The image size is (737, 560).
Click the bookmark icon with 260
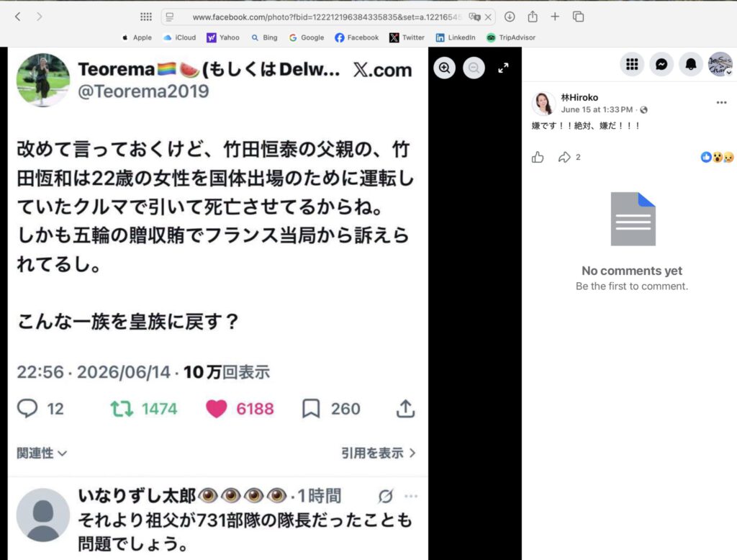tap(311, 409)
